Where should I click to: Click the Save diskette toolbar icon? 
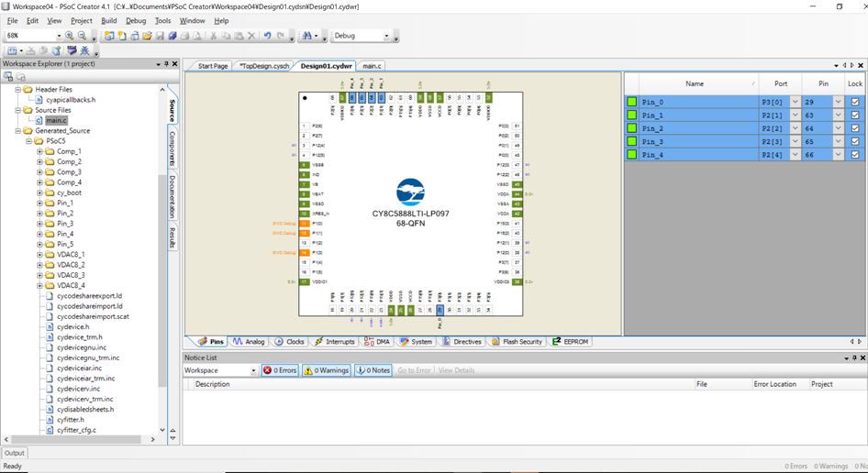160,36
